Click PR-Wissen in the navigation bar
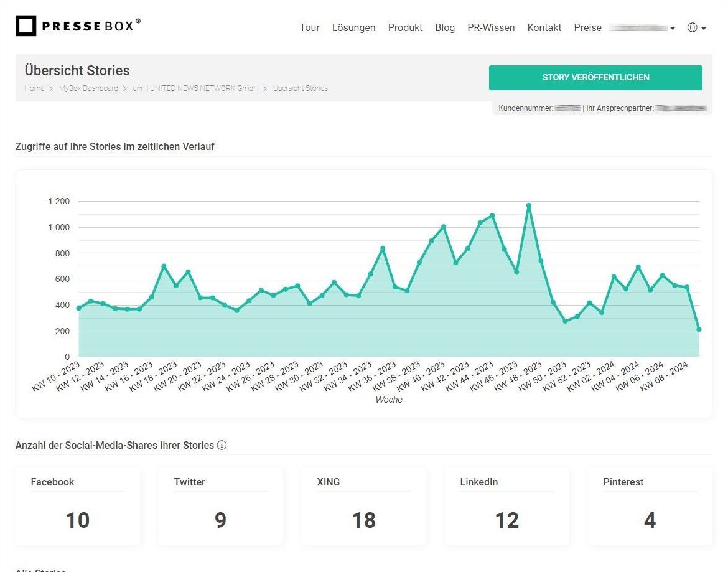 coord(491,28)
